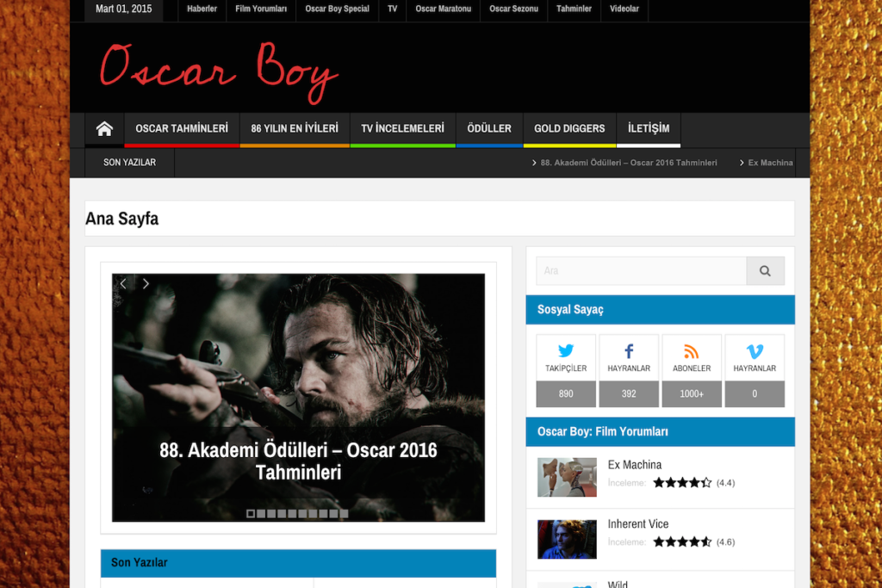
Task: Open the Film Yorumları top menu item
Action: click(x=261, y=9)
